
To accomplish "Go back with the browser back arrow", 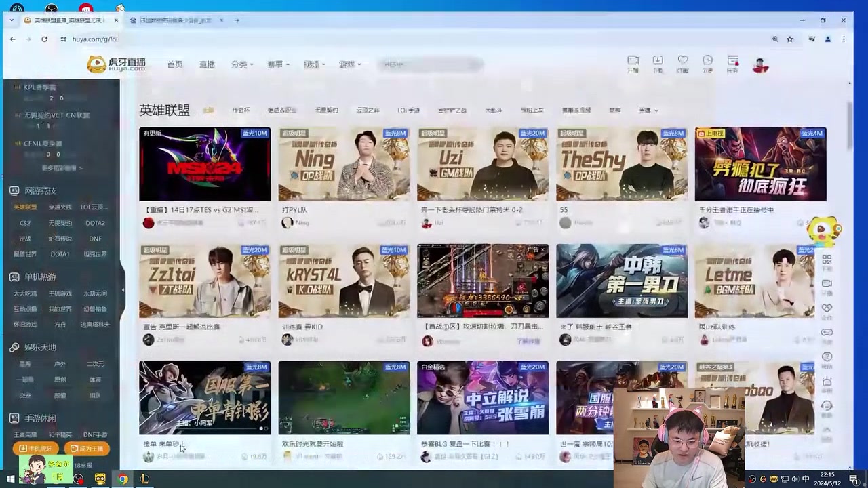I will tap(12, 39).
